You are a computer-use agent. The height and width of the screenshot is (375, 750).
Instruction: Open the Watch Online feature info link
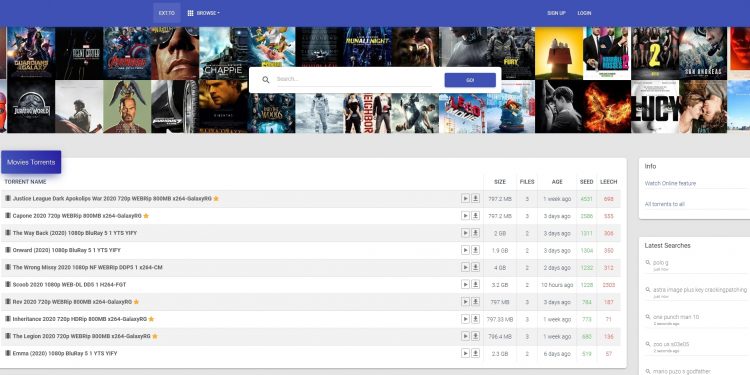(x=670, y=183)
